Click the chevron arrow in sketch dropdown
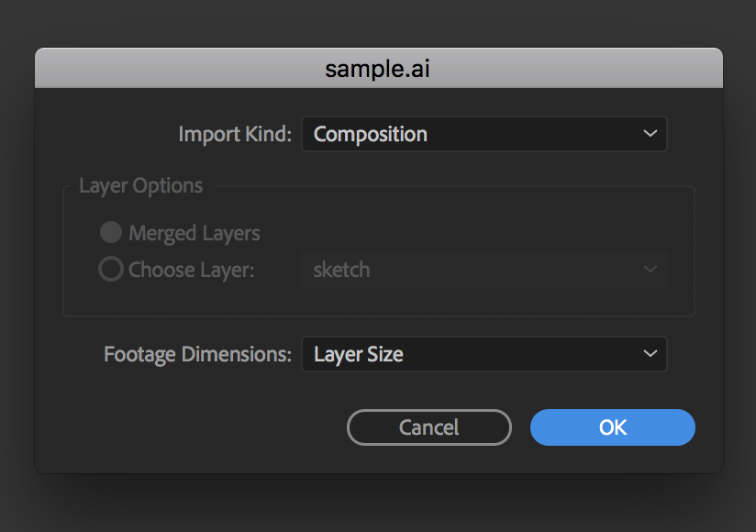The height and width of the screenshot is (532, 756). coord(650,269)
